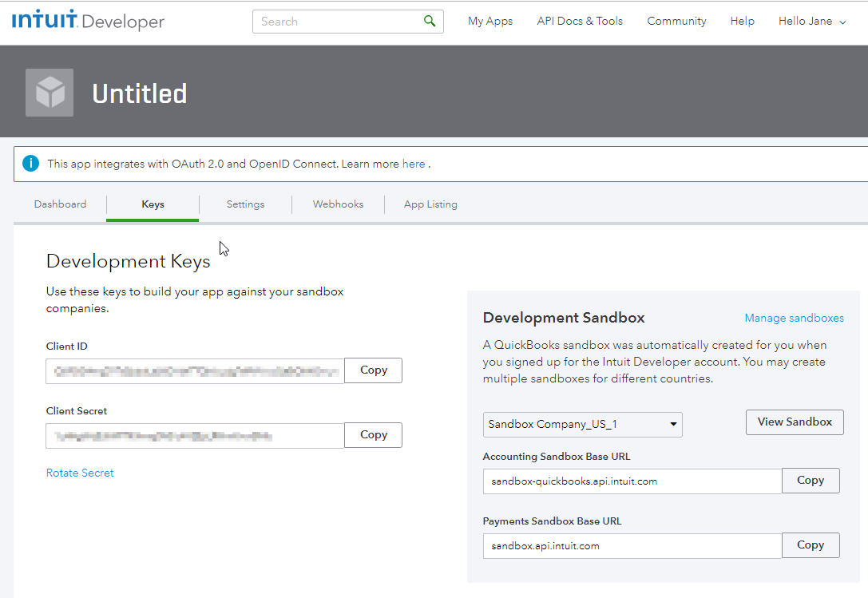Switch to the Dashboard tab
The width and height of the screenshot is (868, 598).
click(60, 204)
